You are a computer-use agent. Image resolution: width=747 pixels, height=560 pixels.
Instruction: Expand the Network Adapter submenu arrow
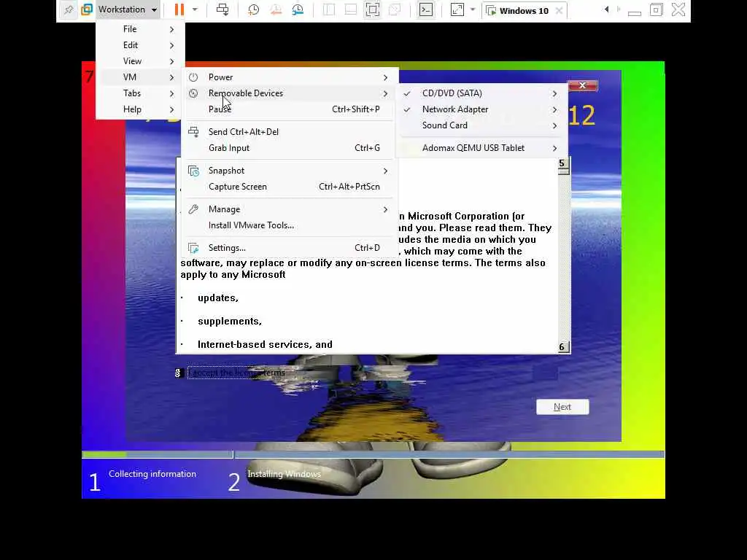click(x=554, y=109)
